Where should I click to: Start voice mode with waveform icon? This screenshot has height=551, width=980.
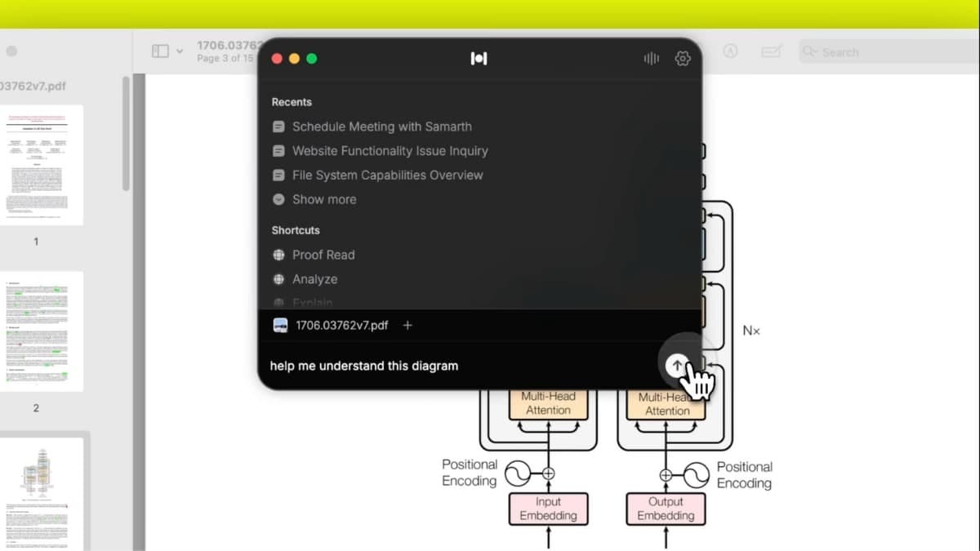click(651, 59)
